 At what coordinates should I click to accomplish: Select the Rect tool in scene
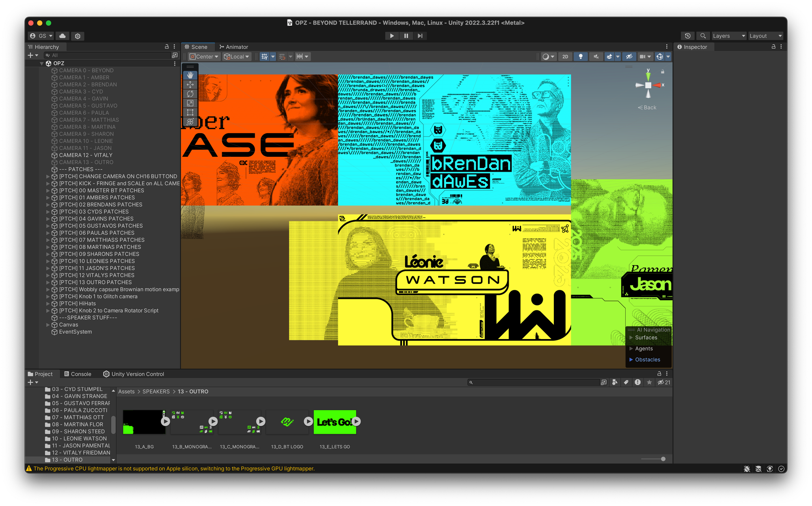pos(190,112)
